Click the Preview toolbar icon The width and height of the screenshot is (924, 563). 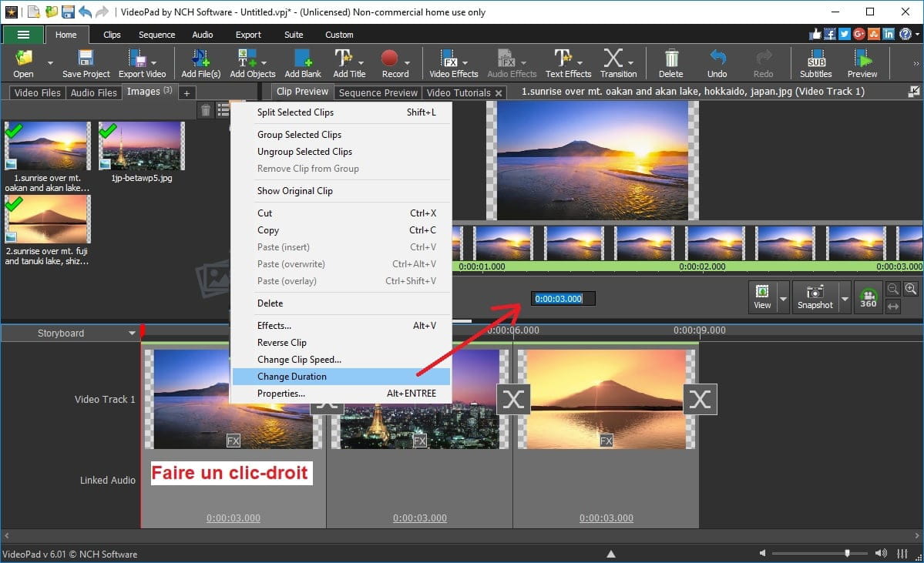point(862,63)
